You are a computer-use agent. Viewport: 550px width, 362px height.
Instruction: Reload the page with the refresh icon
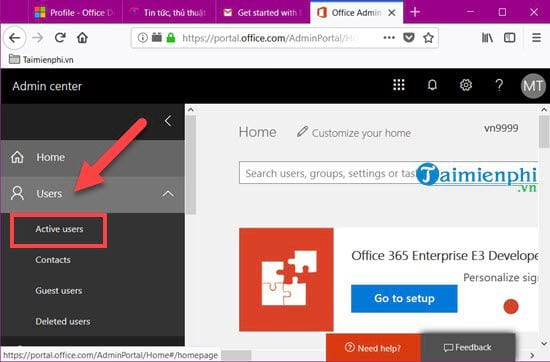click(x=60, y=37)
